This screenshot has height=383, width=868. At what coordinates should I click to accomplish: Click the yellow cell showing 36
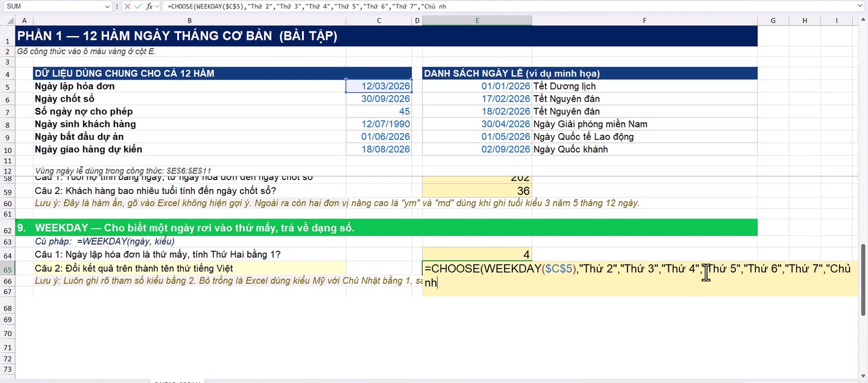(477, 191)
